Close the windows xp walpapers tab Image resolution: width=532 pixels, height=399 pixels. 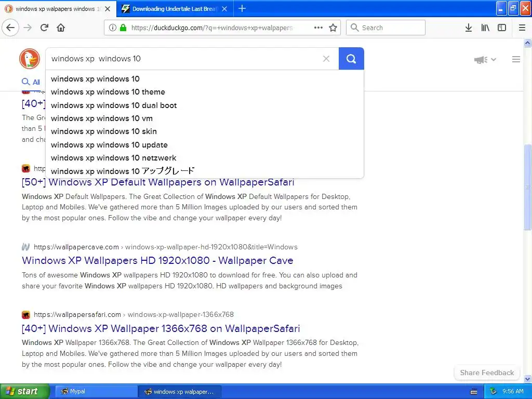(108, 9)
